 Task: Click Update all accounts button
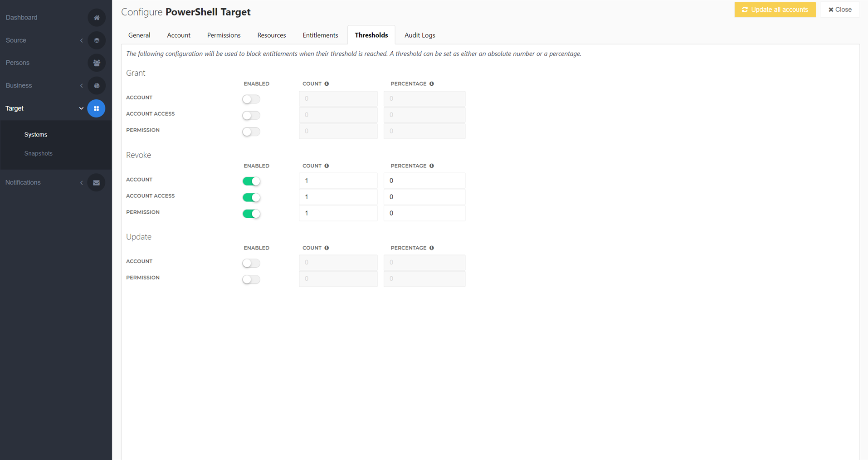(x=775, y=10)
